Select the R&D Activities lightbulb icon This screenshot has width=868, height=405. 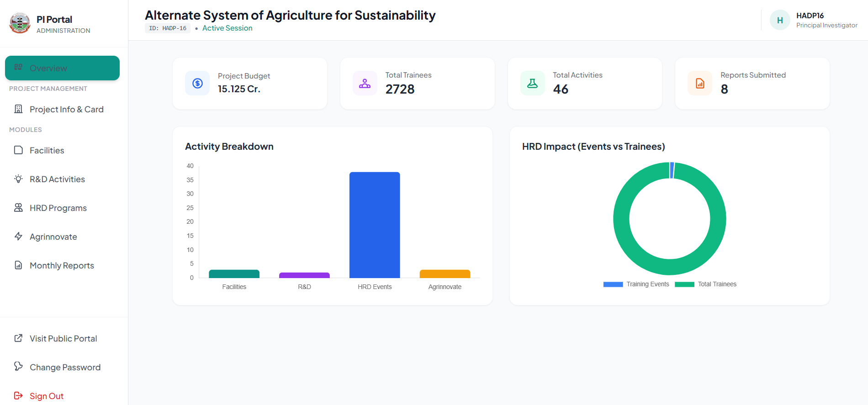coord(18,179)
